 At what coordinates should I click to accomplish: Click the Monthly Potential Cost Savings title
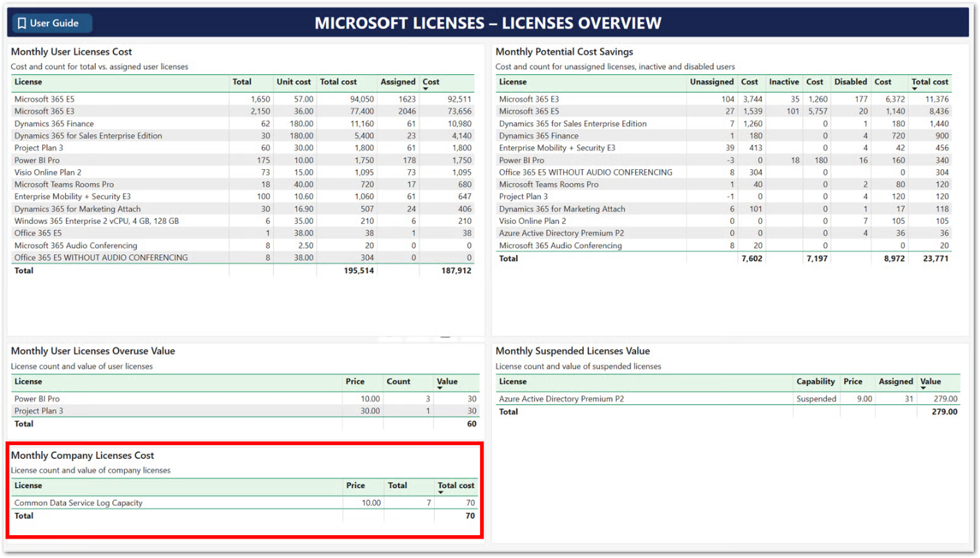click(564, 52)
